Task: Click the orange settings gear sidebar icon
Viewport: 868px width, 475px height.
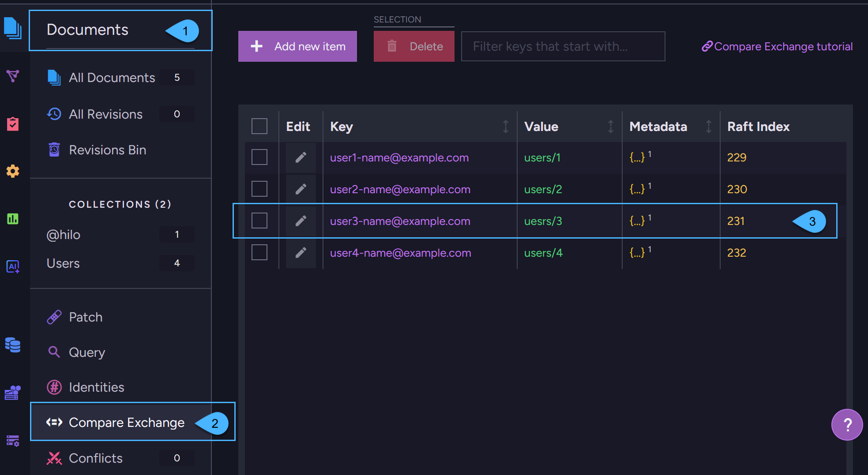Action: coord(13,171)
